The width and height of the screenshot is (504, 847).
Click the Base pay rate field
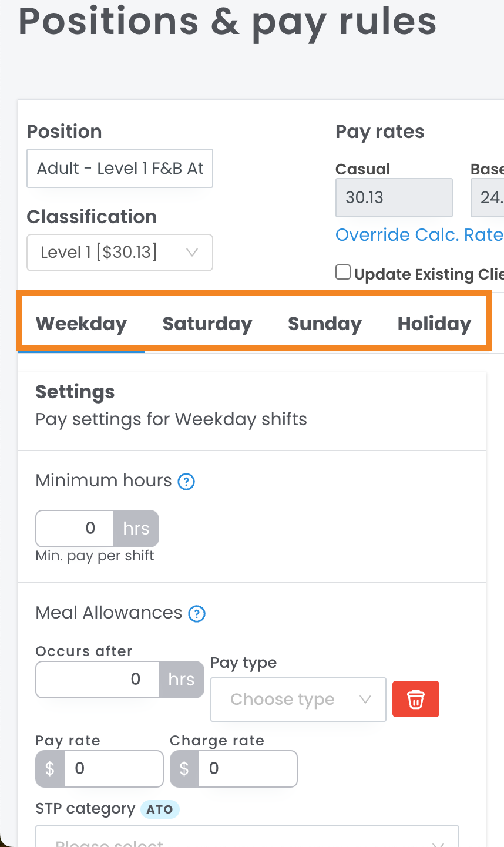[x=489, y=197]
